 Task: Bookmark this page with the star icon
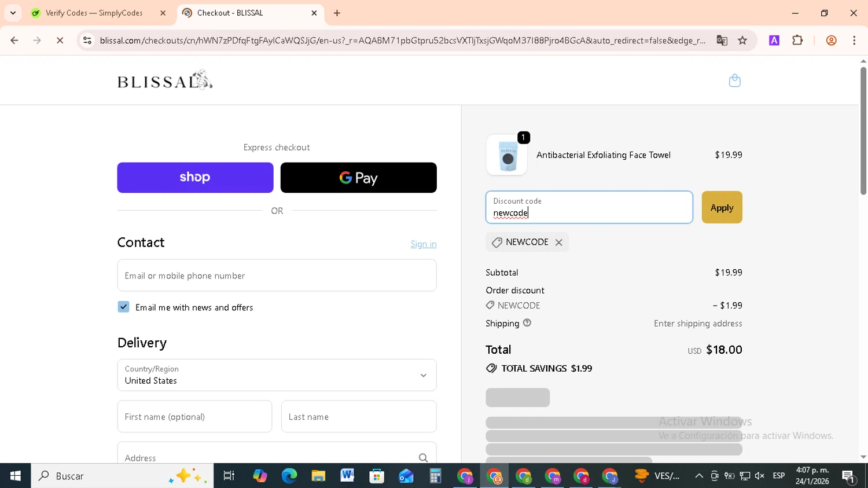tap(742, 41)
